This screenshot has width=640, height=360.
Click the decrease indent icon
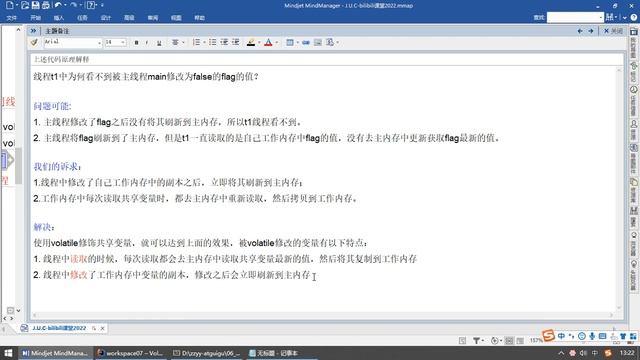(224, 42)
